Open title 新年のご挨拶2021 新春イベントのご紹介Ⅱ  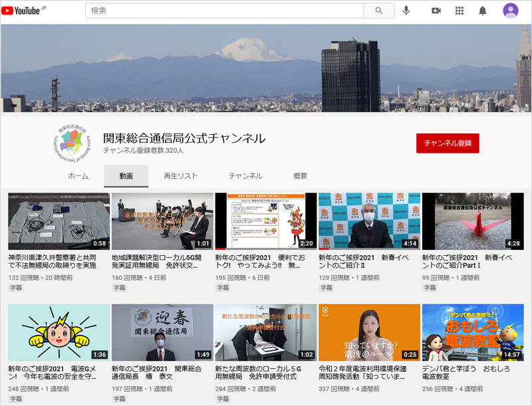(x=363, y=261)
